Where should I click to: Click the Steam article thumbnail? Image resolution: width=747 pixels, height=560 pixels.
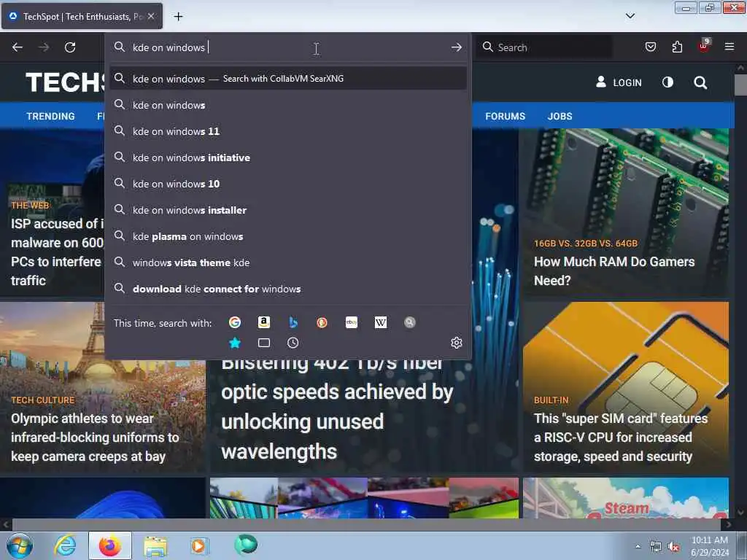click(625, 497)
